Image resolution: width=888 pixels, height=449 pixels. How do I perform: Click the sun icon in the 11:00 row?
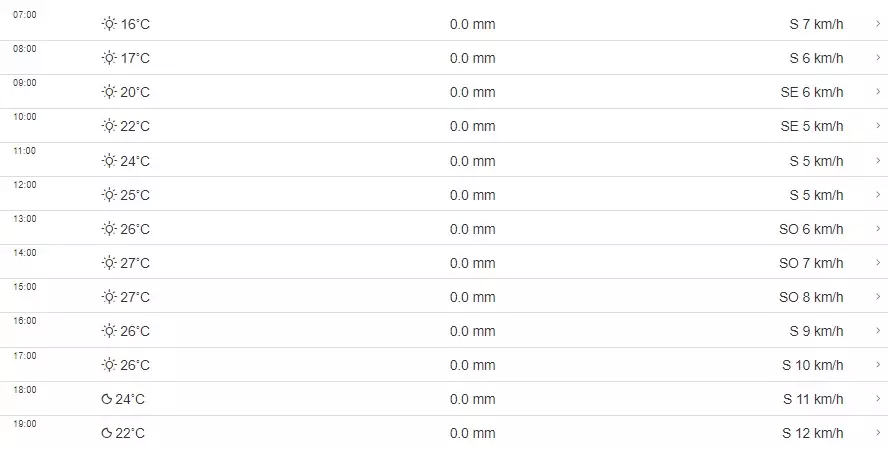(x=109, y=161)
